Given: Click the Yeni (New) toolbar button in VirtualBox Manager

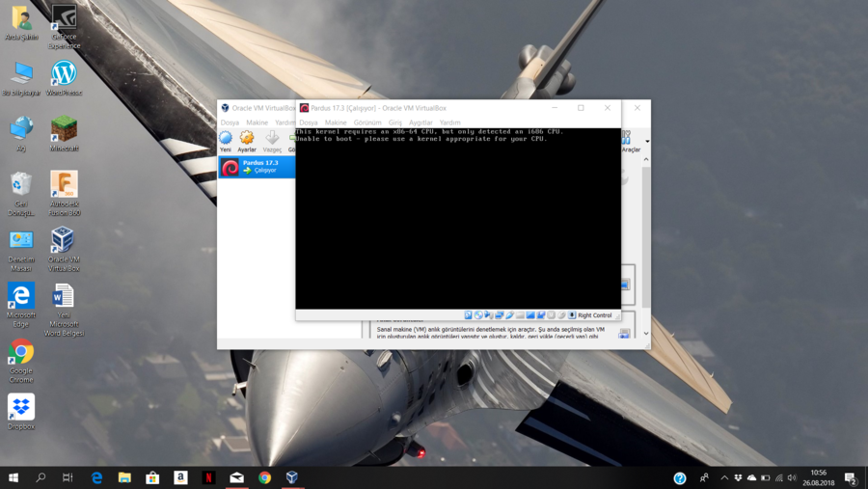Looking at the screenshot, I should coord(226,142).
